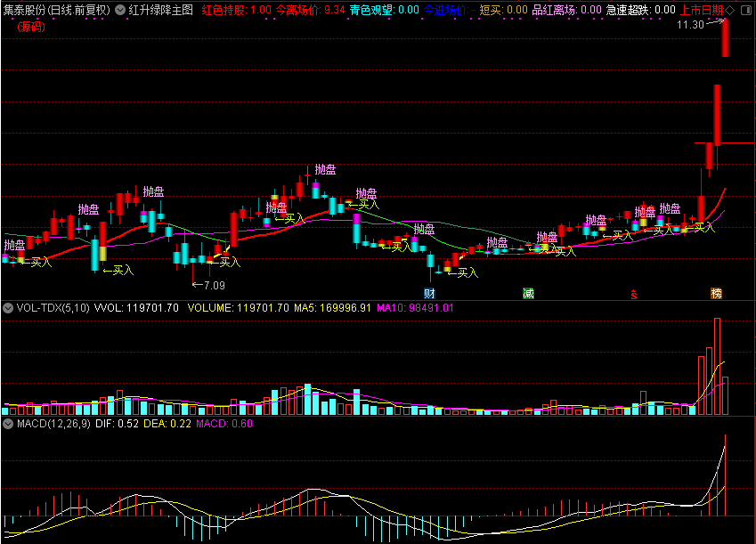Click the 买入 signal next to the 7.09 low
Screen dimensions: 756x544
pos(226,263)
